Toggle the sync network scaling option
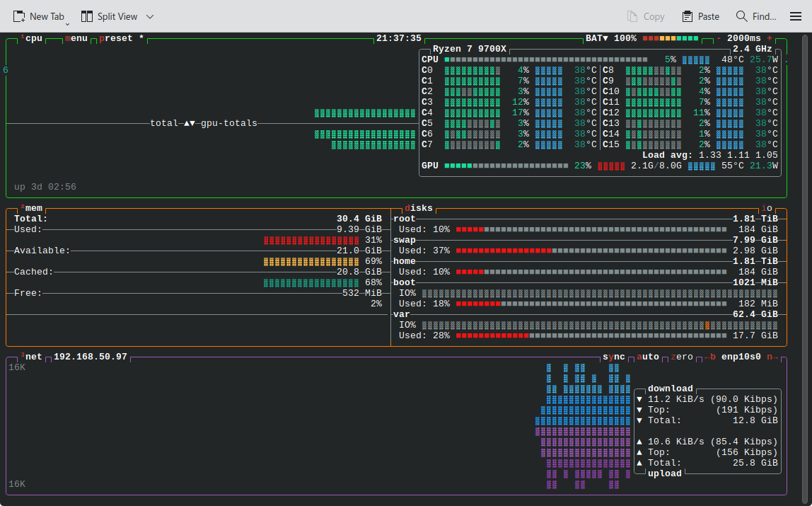 click(614, 357)
